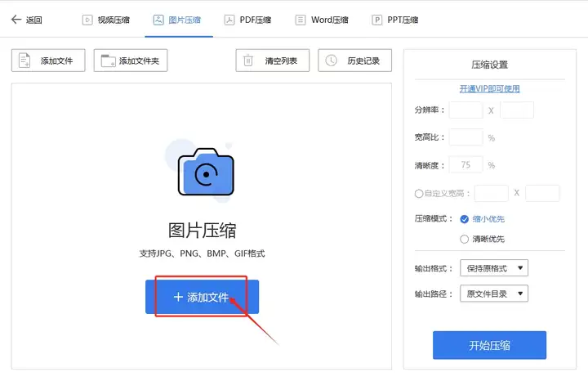Click the 清晰度 field showing 75

click(466, 165)
